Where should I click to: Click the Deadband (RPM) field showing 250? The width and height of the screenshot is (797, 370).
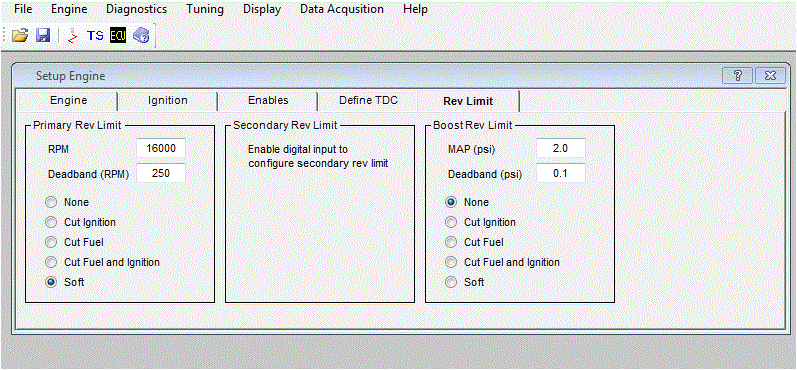[x=161, y=173]
